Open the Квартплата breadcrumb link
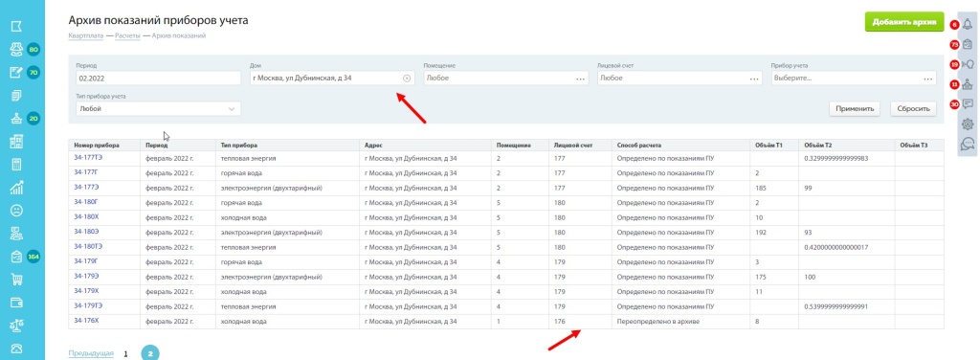Image resolution: width=980 pixels, height=360 pixels. [87, 35]
